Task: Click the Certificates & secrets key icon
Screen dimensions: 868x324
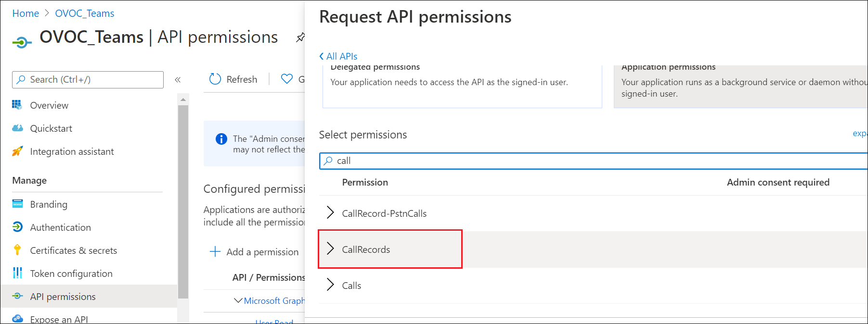Action: pyautogui.click(x=17, y=250)
